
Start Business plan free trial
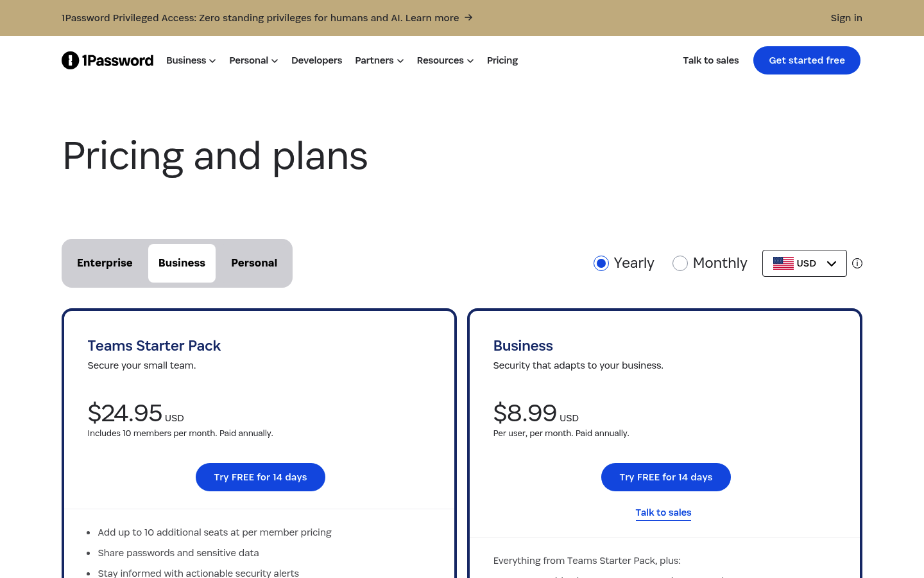pos(666,477)
